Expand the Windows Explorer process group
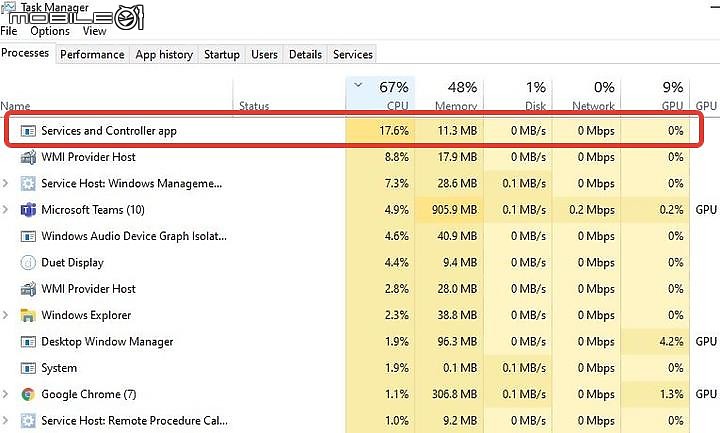Viewport: 720px width, 433px height. pyautogui.click(x=6, y=315)
